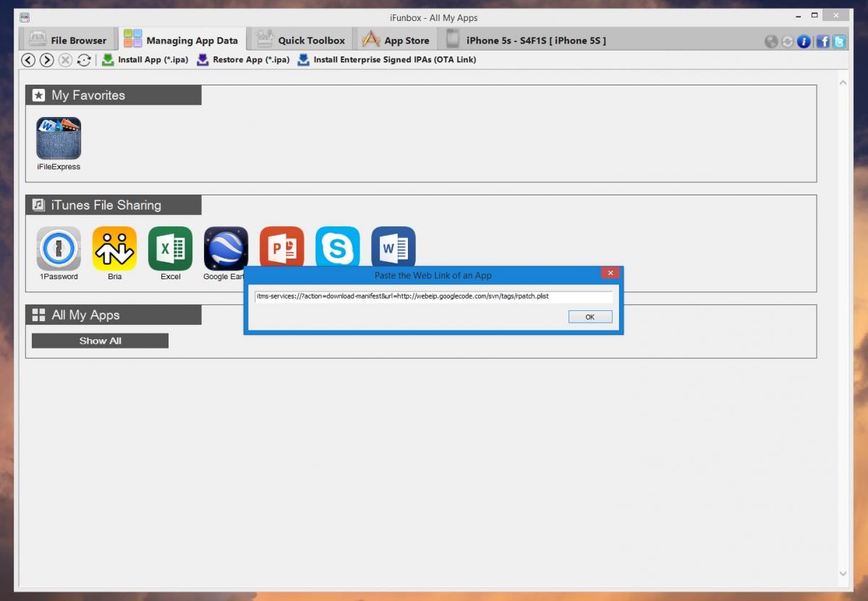Click the scroll-down arrow of the vertical scrollbar

click(x=843, y=574)
